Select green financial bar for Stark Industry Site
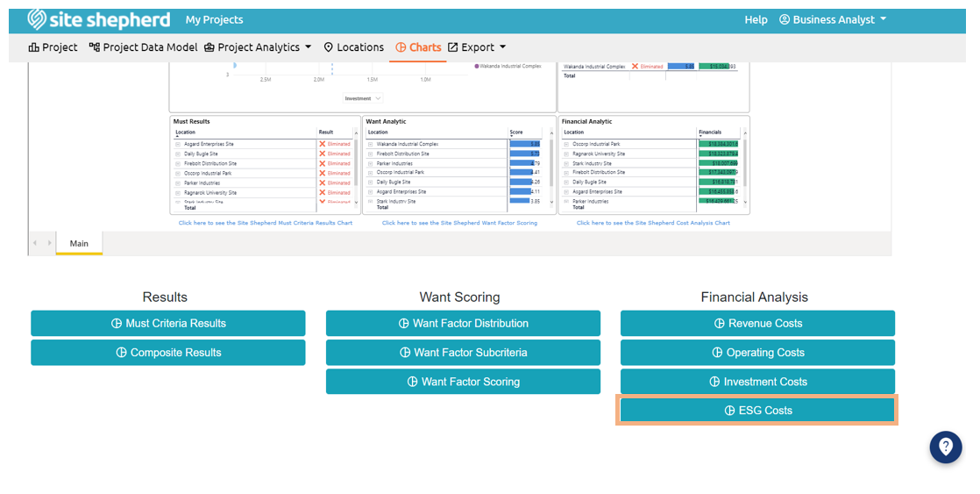The image size is (980, 494). (718, 163)
